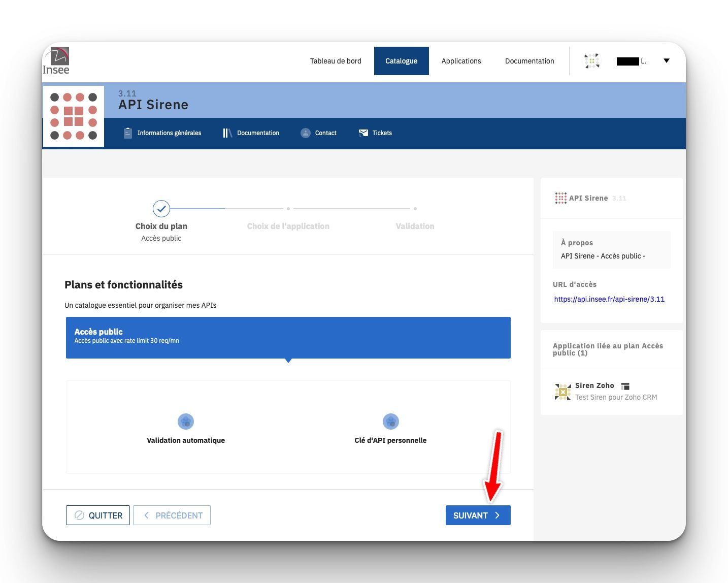728x583 pixels.
Task: Click the Informations générales clipboard icon
Action: pos(128,133)
